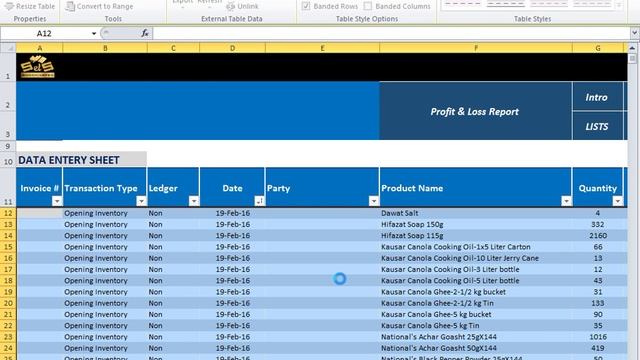This screenshot has height=360, width=640.
Task: Select column F header
Action: tap(476, 48)
